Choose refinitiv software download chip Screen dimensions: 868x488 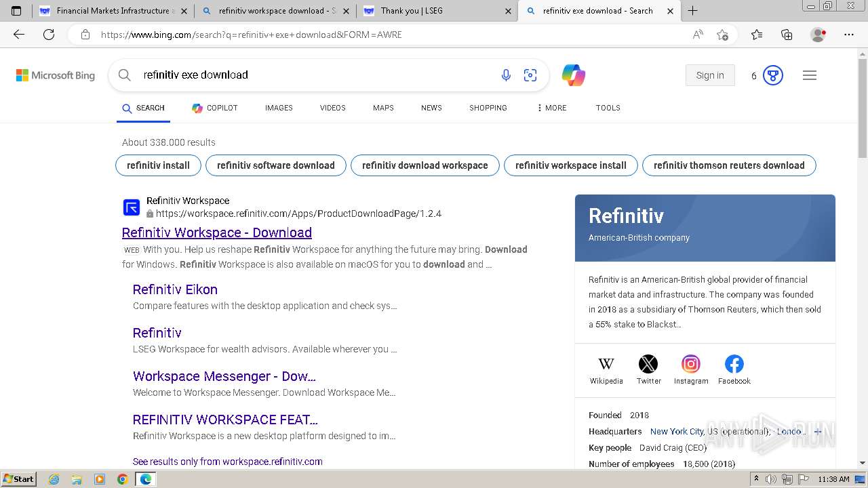[276, 165]
